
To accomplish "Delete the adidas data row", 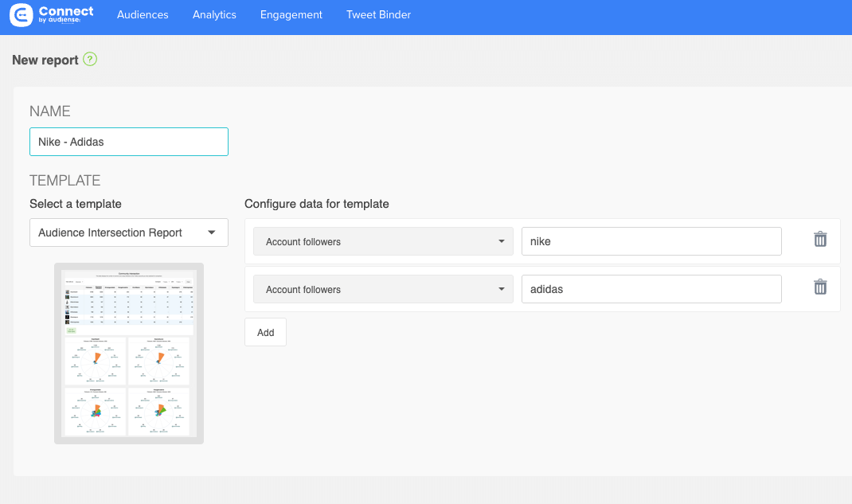I will [x=820, y=287].
